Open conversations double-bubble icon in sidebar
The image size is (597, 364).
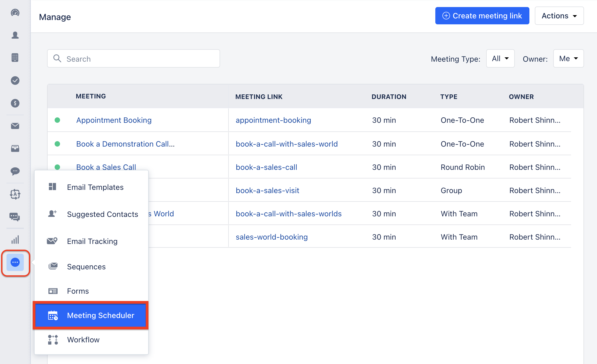coord(15,217)
